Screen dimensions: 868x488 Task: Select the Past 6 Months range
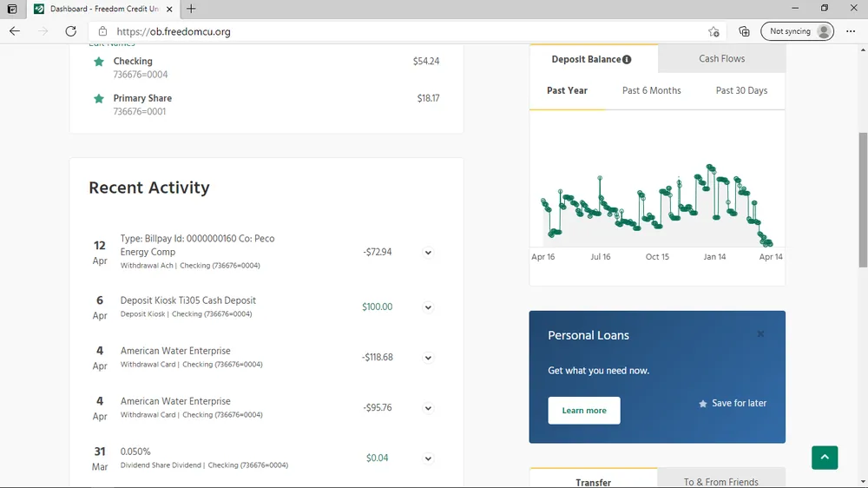click(x=651, y=90)
